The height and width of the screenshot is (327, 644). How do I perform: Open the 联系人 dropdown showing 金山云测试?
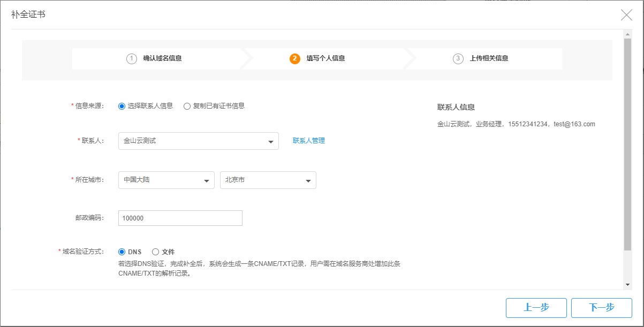198,141
